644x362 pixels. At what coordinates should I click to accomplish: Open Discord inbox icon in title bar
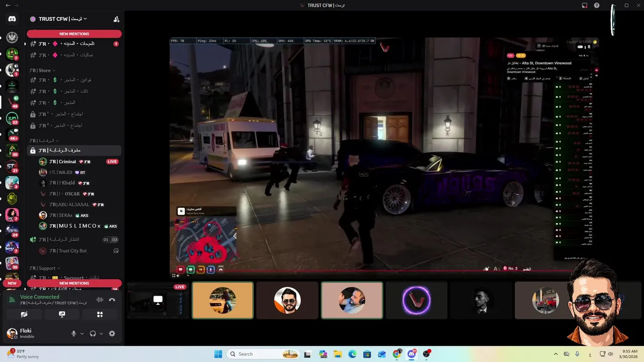(x=585, y=6)
